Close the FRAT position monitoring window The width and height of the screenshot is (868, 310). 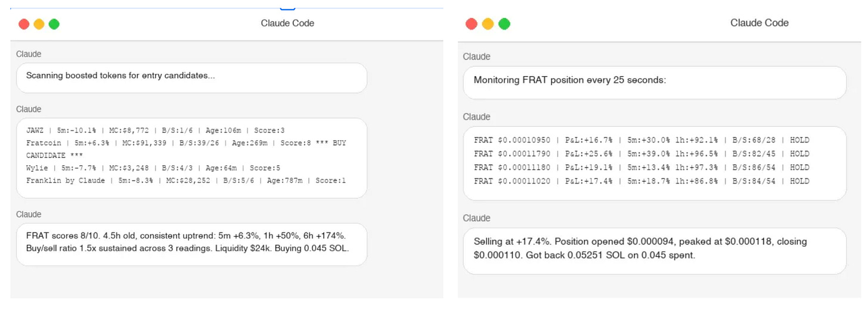(471, 24)
